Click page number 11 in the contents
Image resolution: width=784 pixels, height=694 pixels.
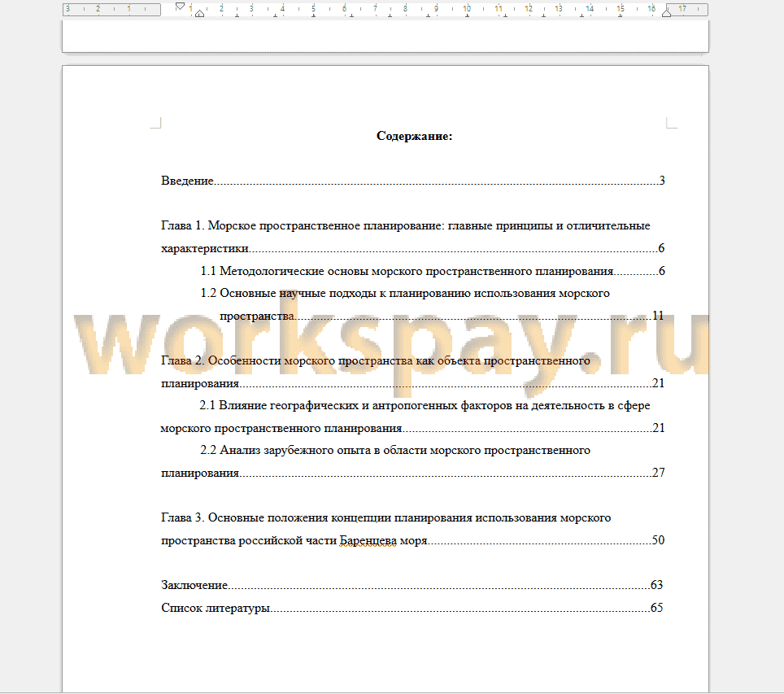658,316
